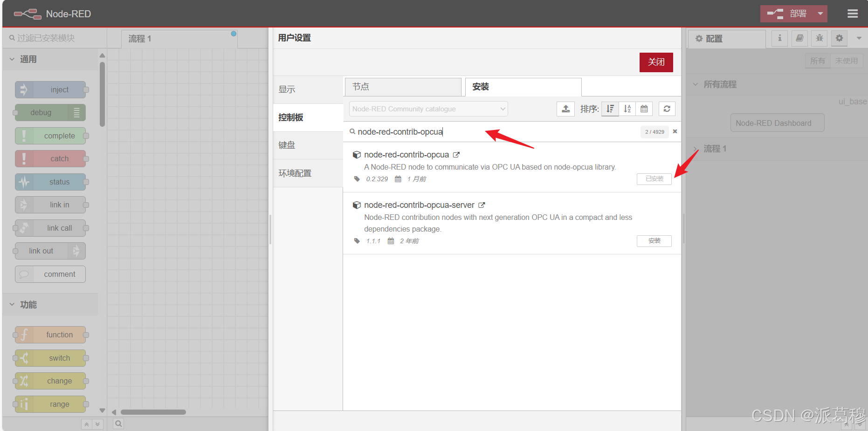
Task: Click the switch node in palette
Action: [x=50, y=358]
